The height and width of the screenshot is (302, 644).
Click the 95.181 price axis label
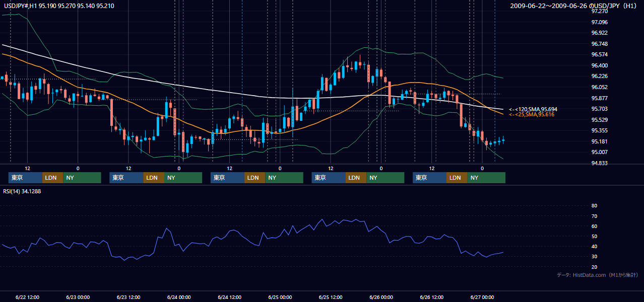tap(599, 141)
